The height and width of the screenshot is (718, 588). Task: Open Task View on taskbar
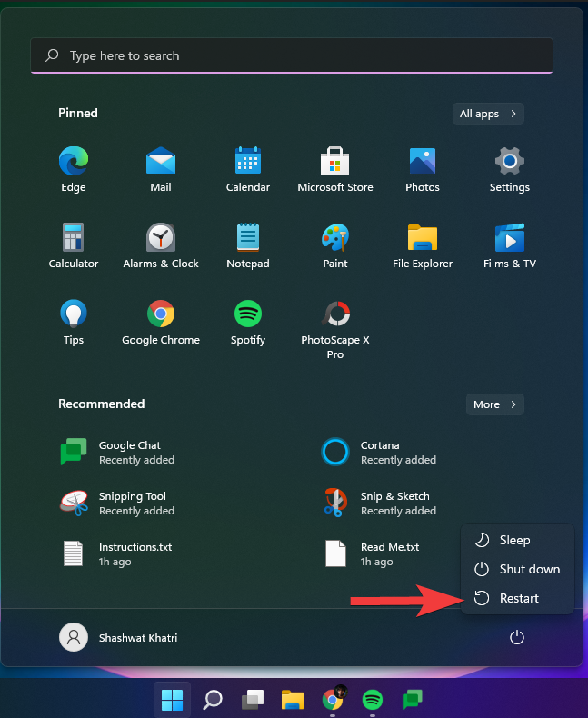pyautogui.click(x=253, y=700)
